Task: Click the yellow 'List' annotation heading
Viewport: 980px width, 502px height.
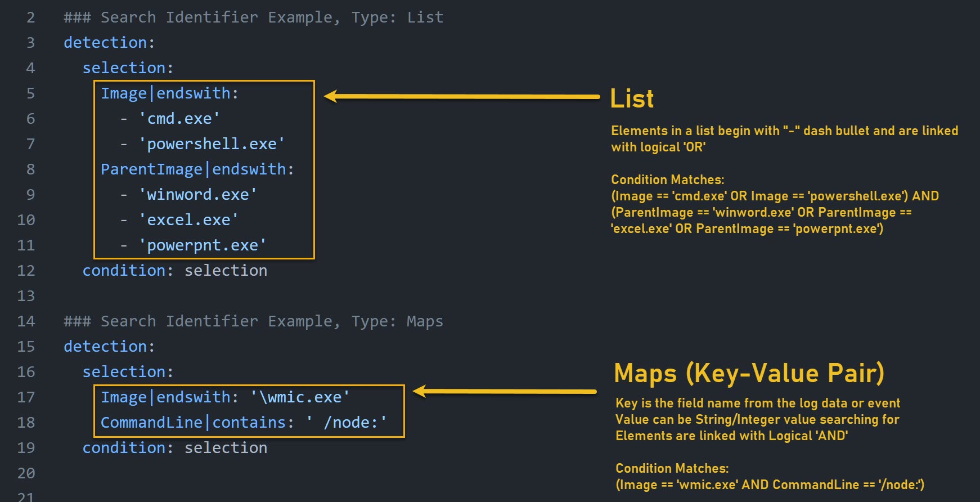Action: (x=632, y=99)
